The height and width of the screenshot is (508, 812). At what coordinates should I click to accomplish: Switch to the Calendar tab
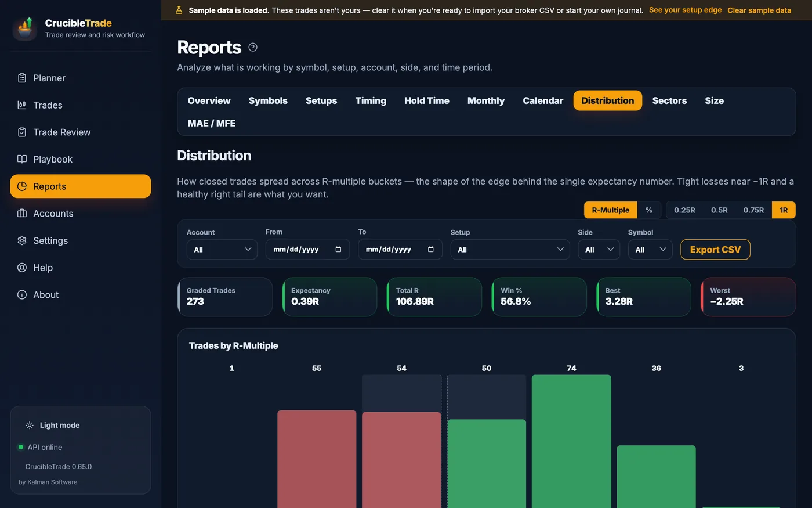tap(543, 100)
